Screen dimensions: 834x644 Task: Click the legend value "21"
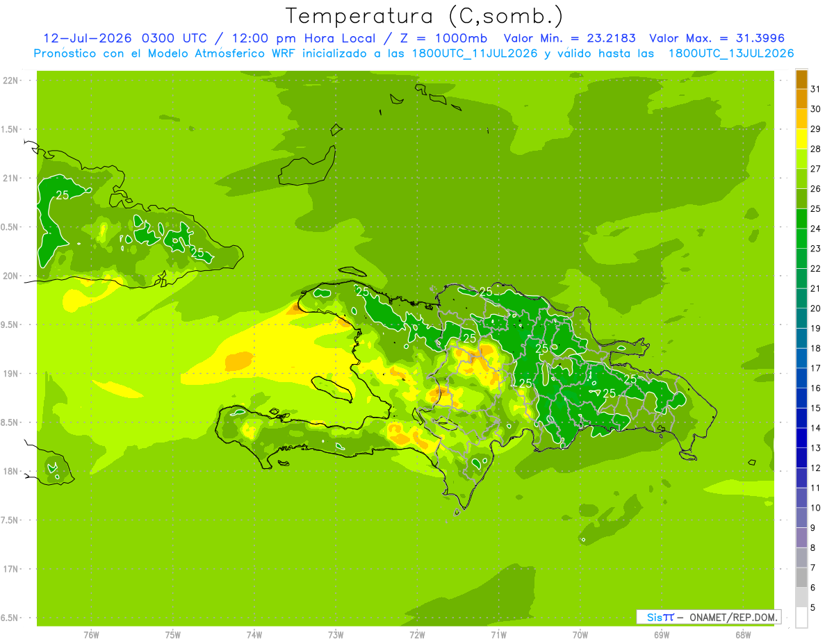(x=816, y=288)
